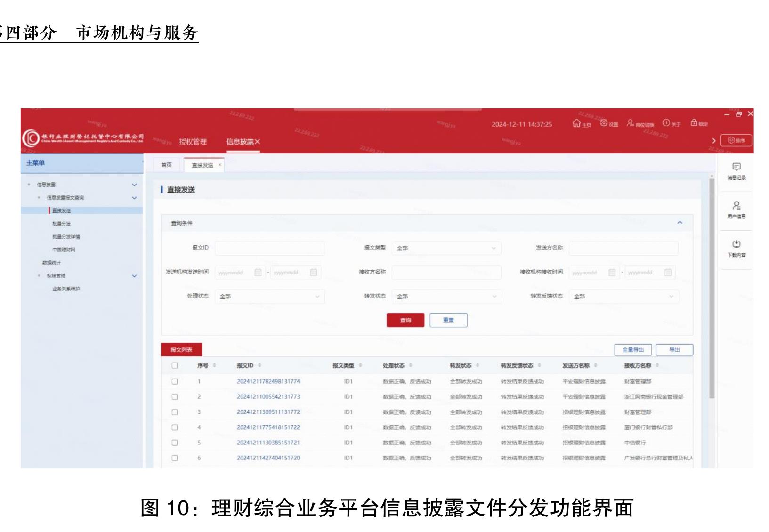This screenshot has height=532, width=769.
Task: Check the box for row 1
Action: [x=175, y=382]
